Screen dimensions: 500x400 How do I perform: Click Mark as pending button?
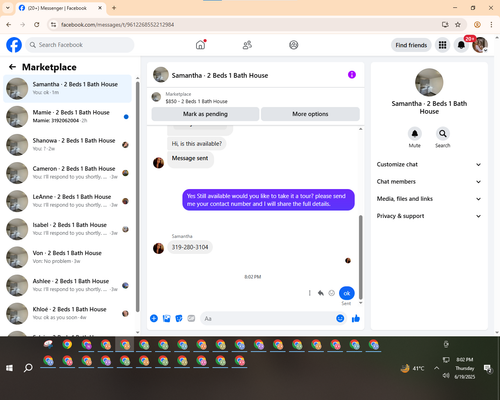(x=205, y=114)
